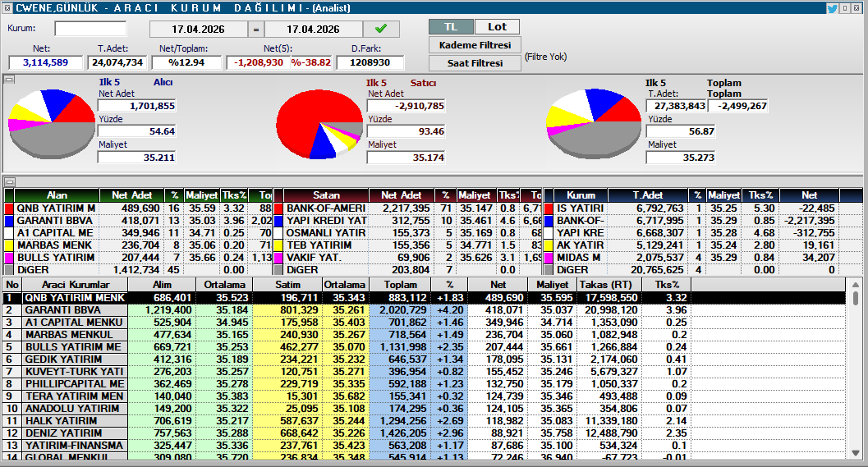The height and width of the screenshot is (467, 868).
Task: Click the broker list scrollbar thumb
Action: [x=855, y=296]
